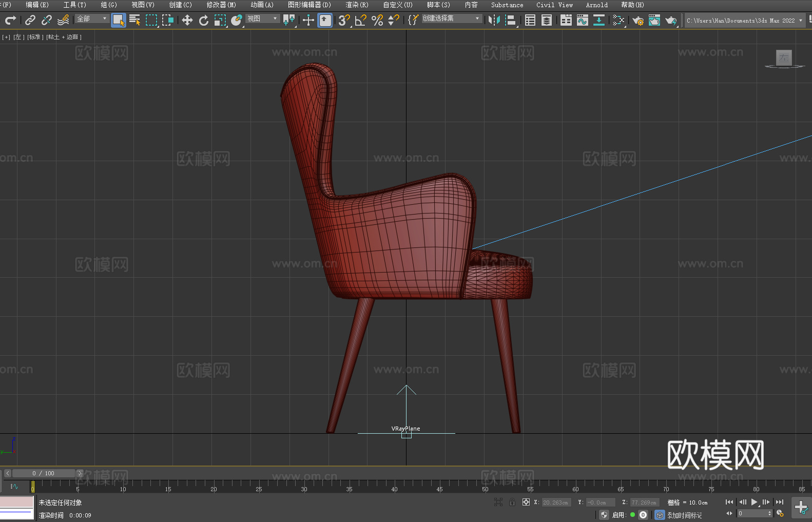Viewport: 812px width, 522px height.
Task: Open the '粘土 + 边面' display menu
Action: pyautogui.click(x=64, y=37)
